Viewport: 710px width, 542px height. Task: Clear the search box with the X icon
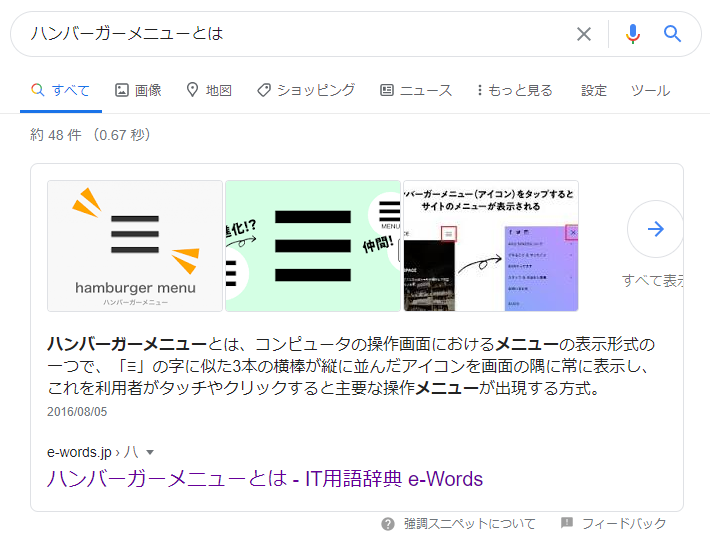[x=584, y=34]
